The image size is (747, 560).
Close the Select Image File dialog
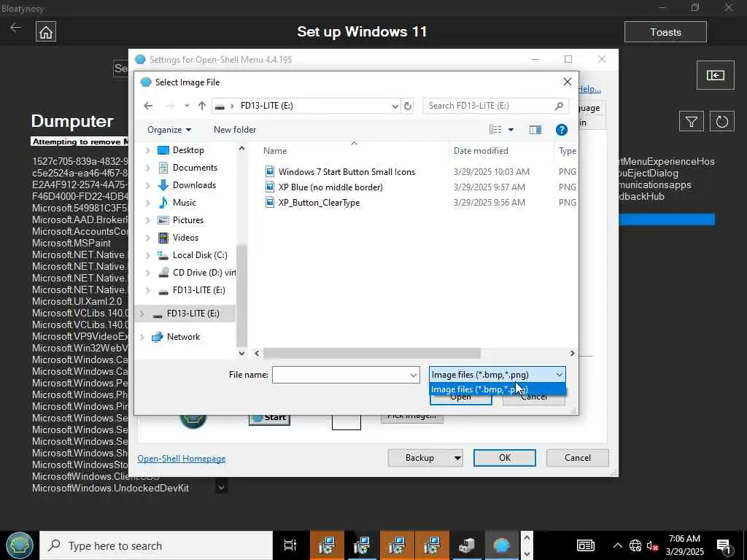[x=568, y=82]
